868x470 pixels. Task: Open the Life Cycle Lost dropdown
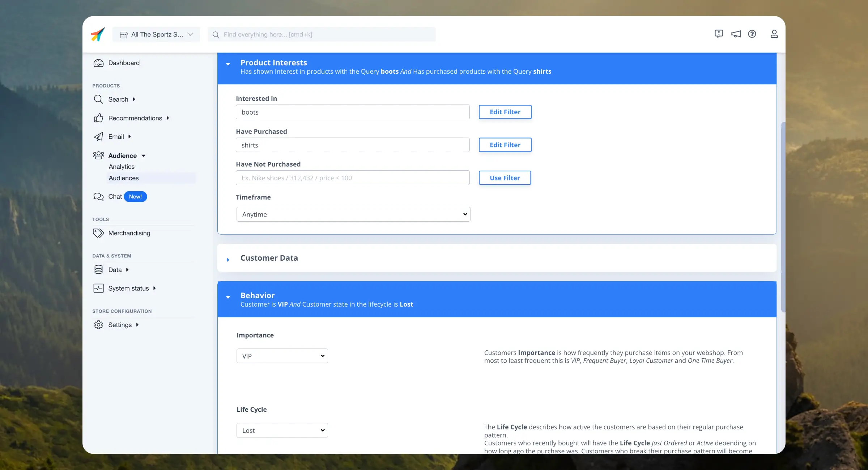pos(282,431)
